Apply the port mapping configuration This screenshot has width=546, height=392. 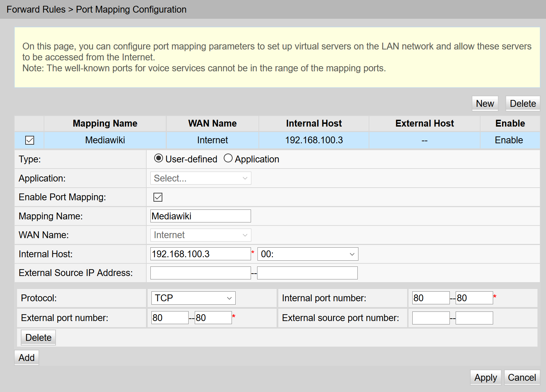pyautogui.click(x=485, y=378)
